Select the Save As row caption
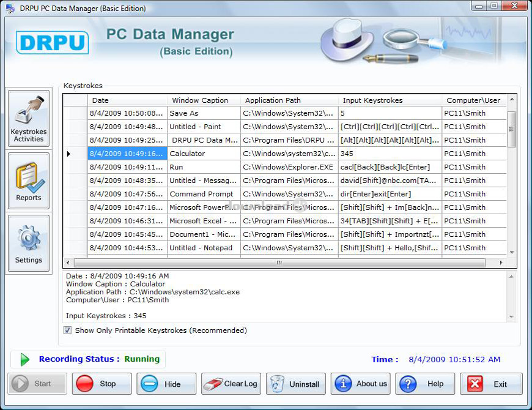This screenshot has height=410, width=532. tap(204, 113)
